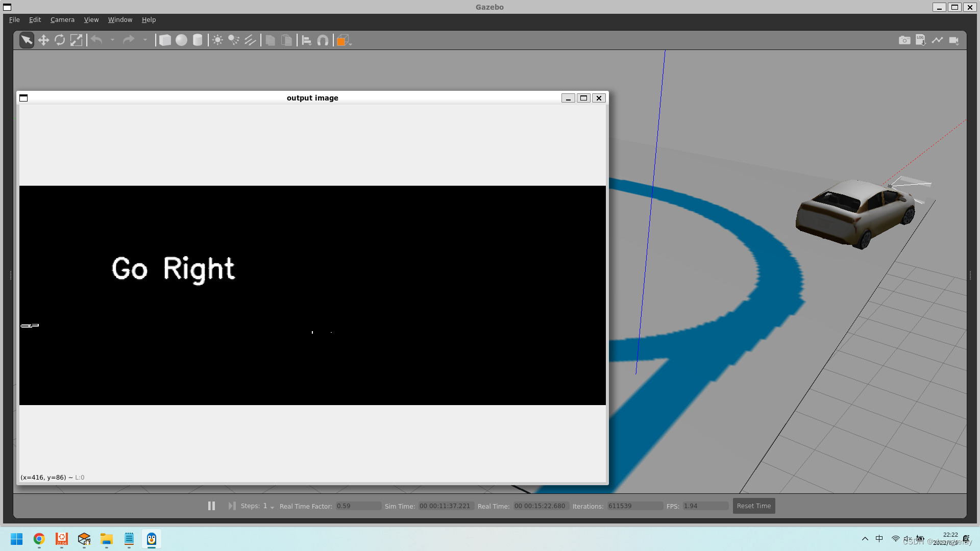Viewport: 980px width, 551px height.
Task: Toggle snap magnet mode
Action: coord(323,40)
